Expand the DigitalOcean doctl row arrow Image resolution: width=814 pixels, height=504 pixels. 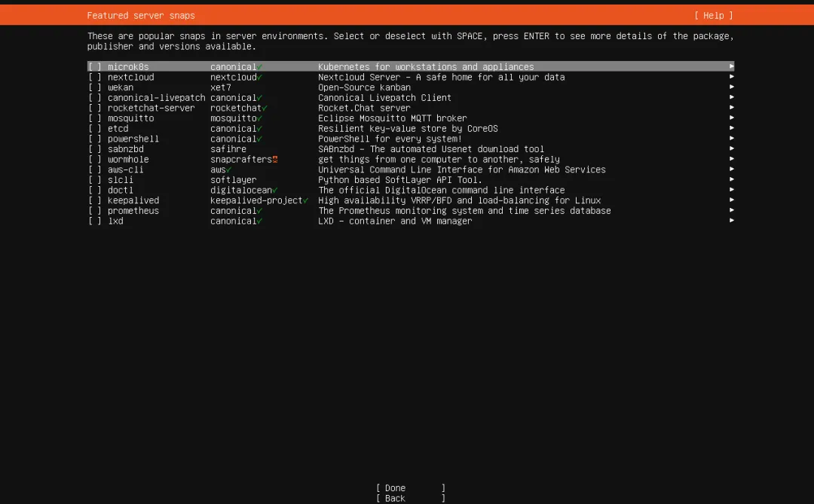[731, 189]
